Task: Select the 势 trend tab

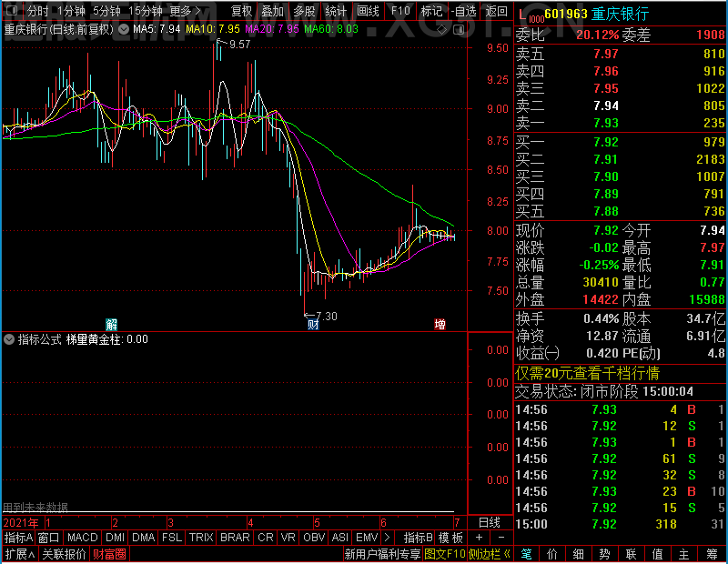Action: (604, 554)
